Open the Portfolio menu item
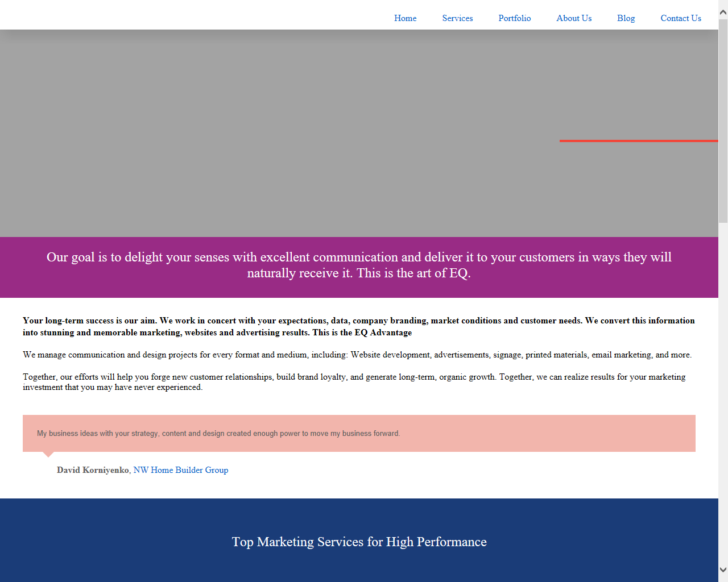Image resolution: width=728 pixels, height=582 pixels. pyautogui.click(x=514, y=18)
